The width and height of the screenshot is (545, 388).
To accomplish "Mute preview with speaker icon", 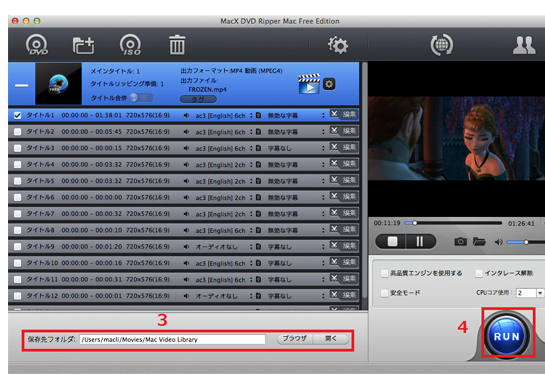I will pyautogui.click(x=498, y=242).
